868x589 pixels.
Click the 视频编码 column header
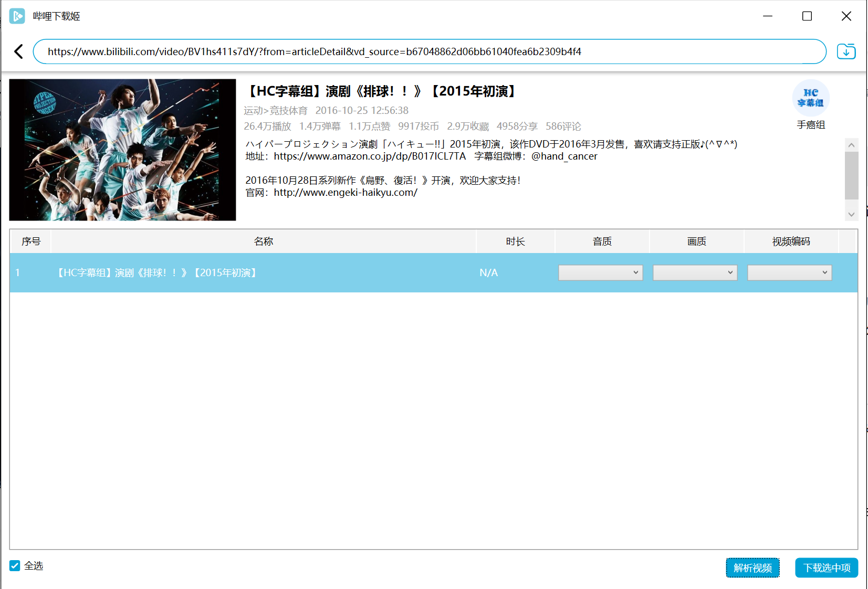[x=791, y=241]
